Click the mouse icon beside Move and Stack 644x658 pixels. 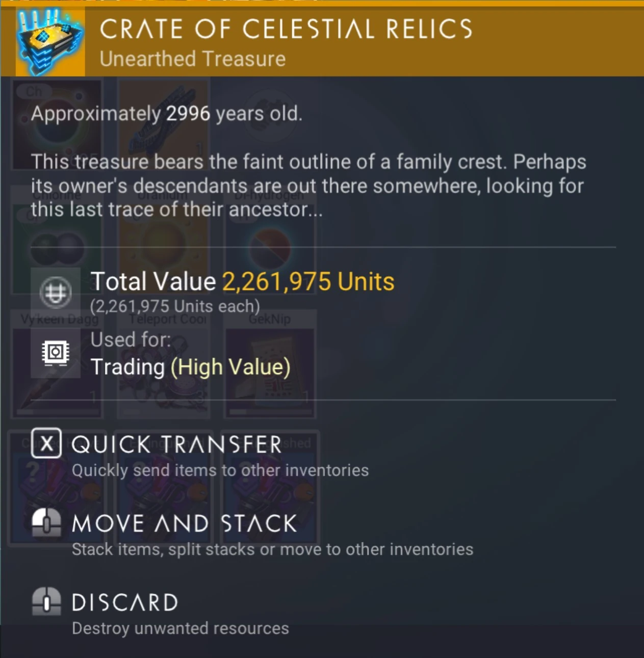46,523
